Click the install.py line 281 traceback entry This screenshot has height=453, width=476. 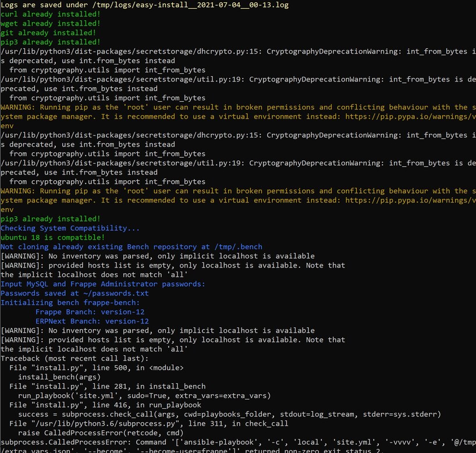coord(108,386)
